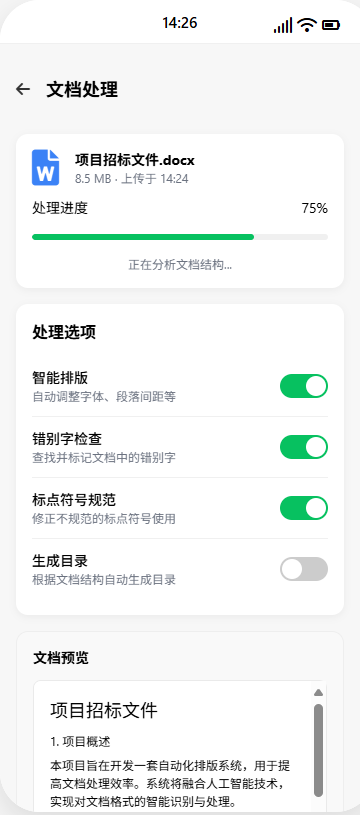Tap the 文档处理 page title

82,89
